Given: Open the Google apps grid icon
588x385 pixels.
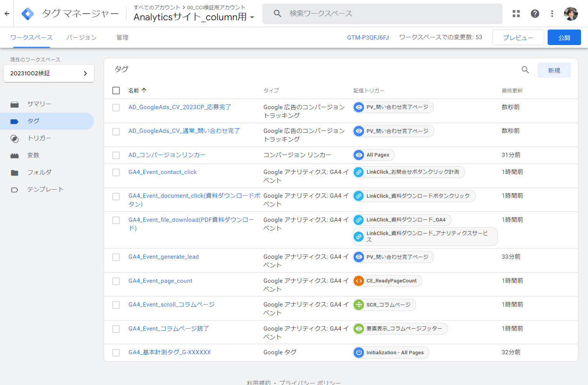Looking at the screenshot, I should [x=516, y=14].
